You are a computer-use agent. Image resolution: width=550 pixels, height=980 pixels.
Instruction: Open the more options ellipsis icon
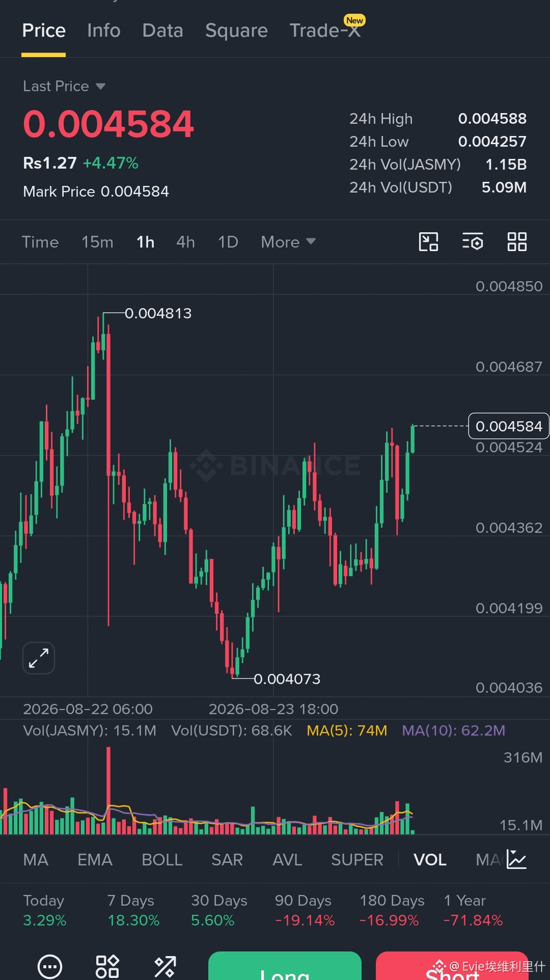pyautogui.click(x=50, y=966)
